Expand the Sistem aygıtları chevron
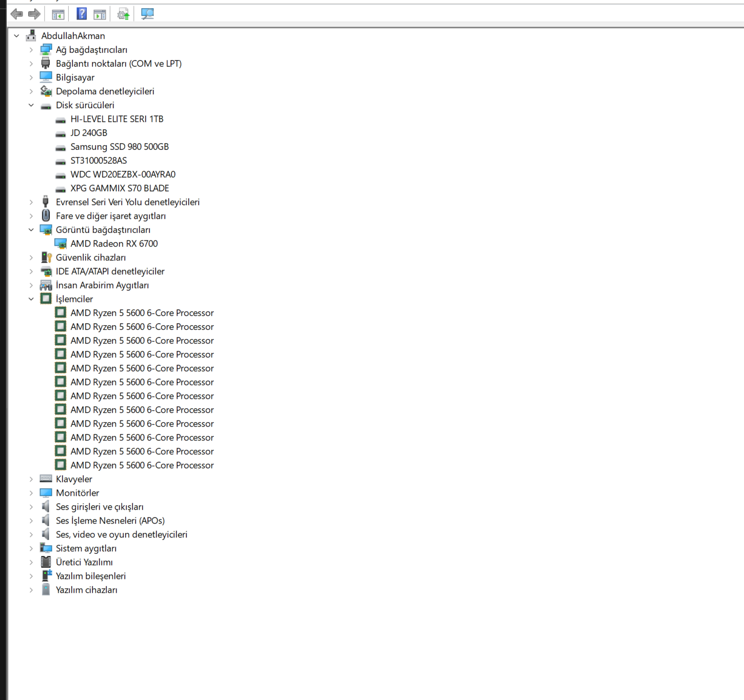 pos(31,548)
